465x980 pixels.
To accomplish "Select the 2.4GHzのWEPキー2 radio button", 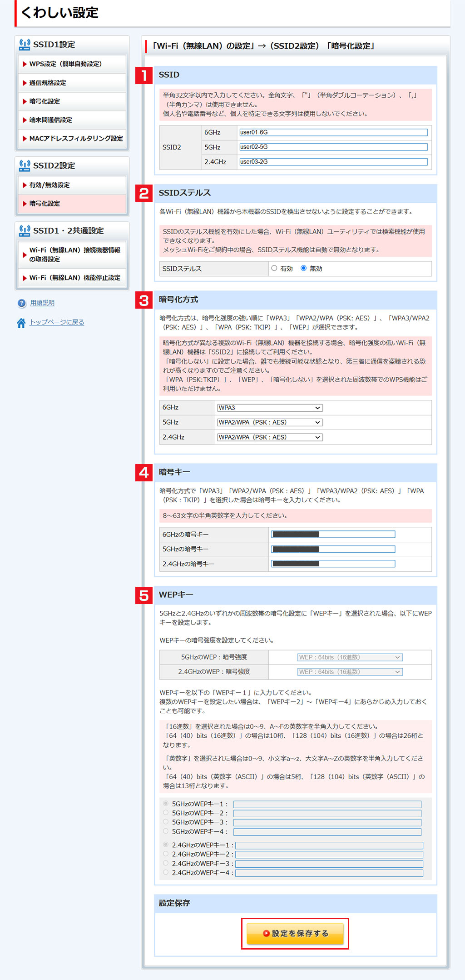I will coord(166,854).
